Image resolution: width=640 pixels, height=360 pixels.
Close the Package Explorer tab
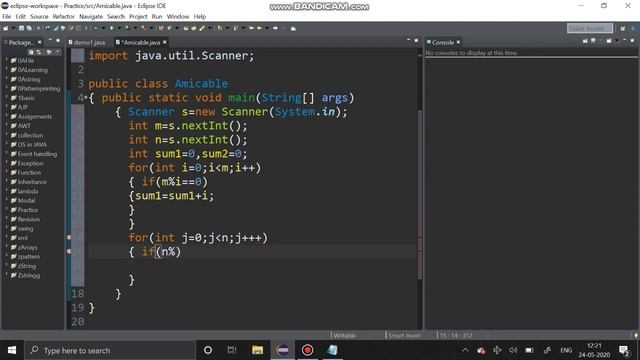40,42
